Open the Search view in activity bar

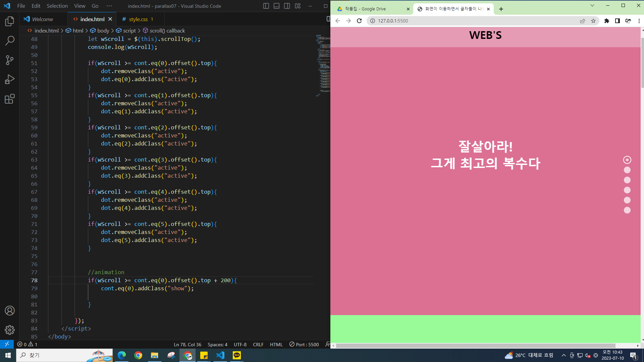(10, 41)
